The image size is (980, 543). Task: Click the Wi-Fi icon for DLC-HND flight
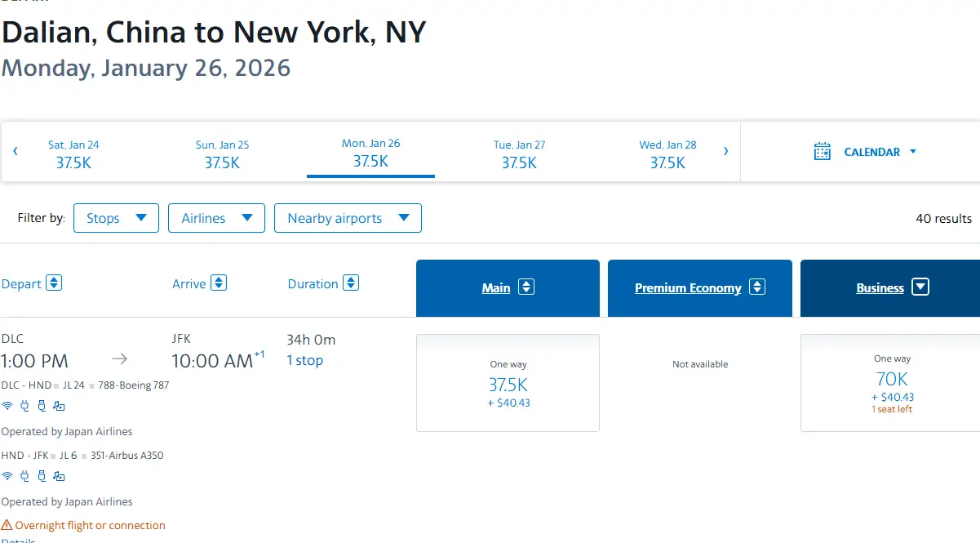[7, 406]
